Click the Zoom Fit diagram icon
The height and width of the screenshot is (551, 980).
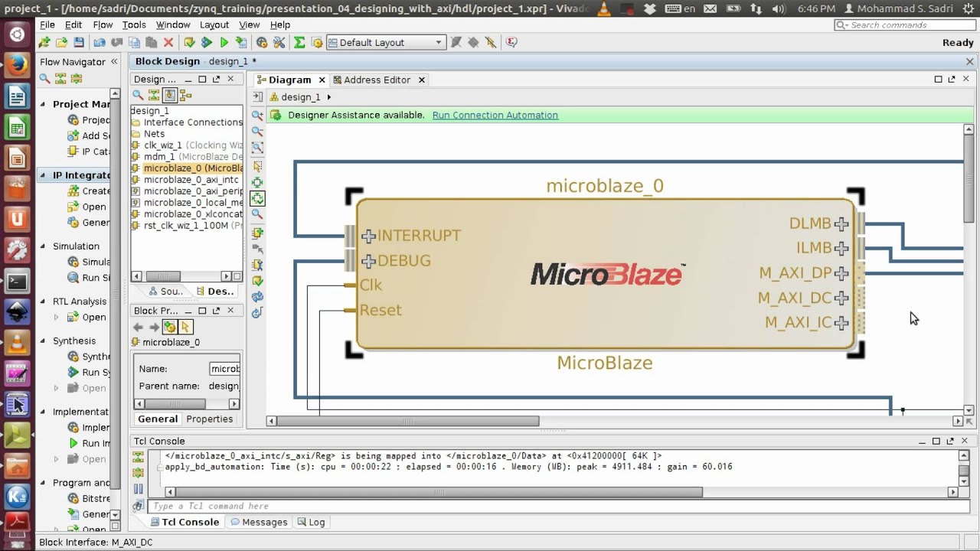click(x=257, y=148)
